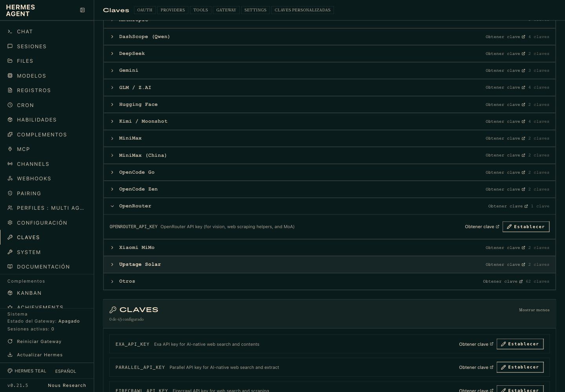
Task: Click the Sesiones speech bubble icon
Action: pos(10,46)
